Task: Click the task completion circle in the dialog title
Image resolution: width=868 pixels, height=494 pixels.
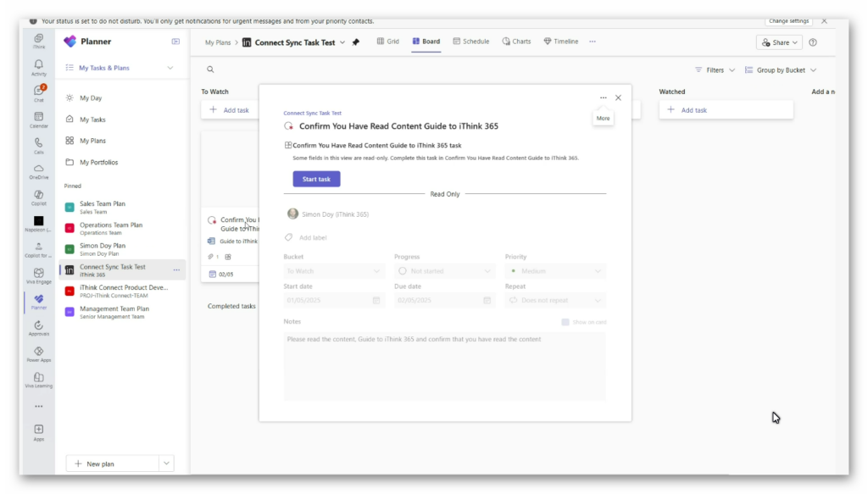Action: (x=288, y=126)
